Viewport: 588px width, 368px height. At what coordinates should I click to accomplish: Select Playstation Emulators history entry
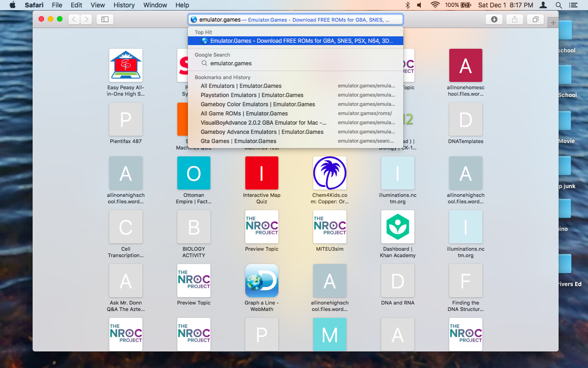tap(295, 95)
